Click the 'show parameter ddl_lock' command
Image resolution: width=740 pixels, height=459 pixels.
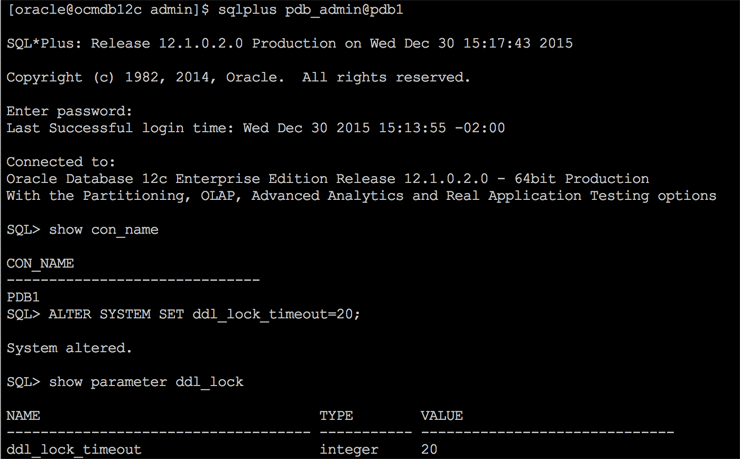pos(146,382)
